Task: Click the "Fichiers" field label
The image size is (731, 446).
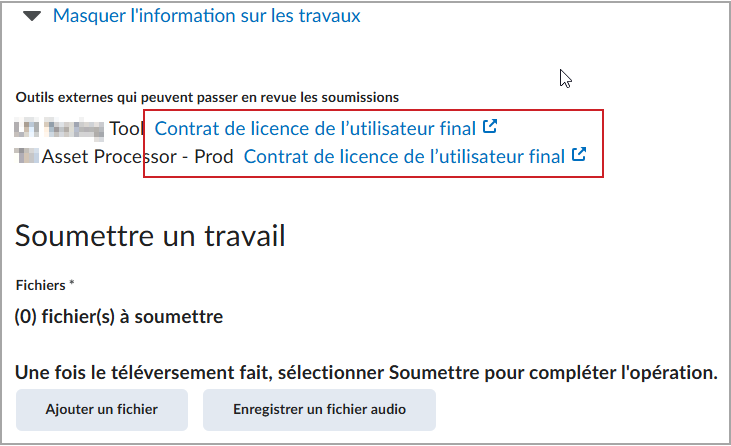Action: 41,285
